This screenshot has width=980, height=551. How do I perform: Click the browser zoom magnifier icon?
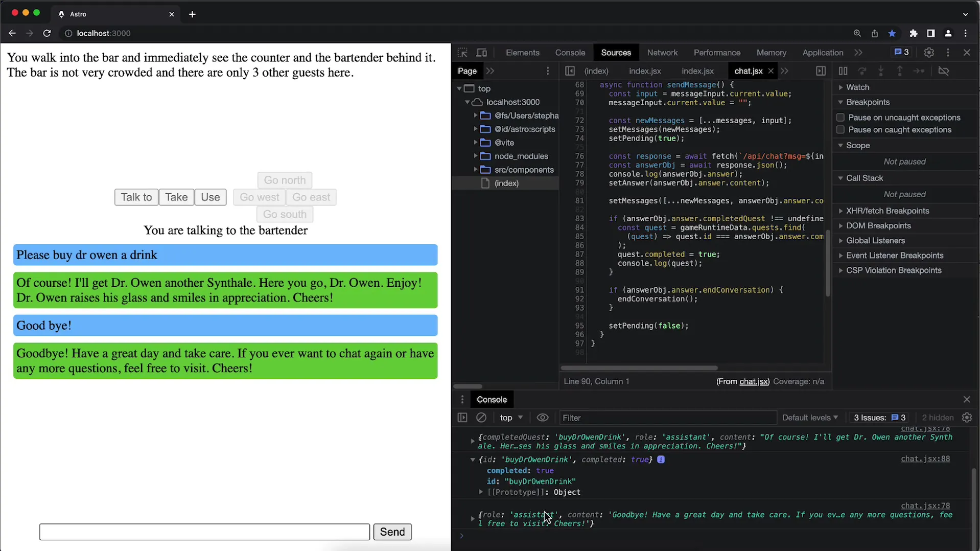[857, 33]
